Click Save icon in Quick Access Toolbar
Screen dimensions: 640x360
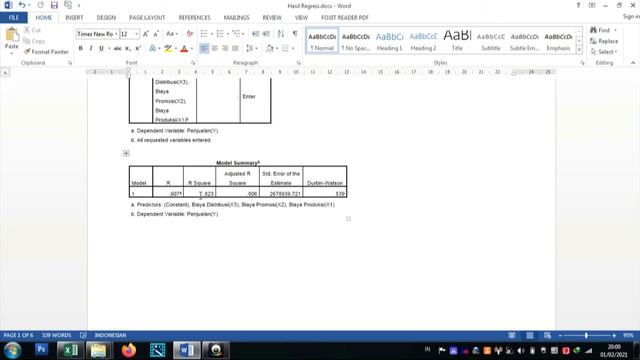pos(54,5)
